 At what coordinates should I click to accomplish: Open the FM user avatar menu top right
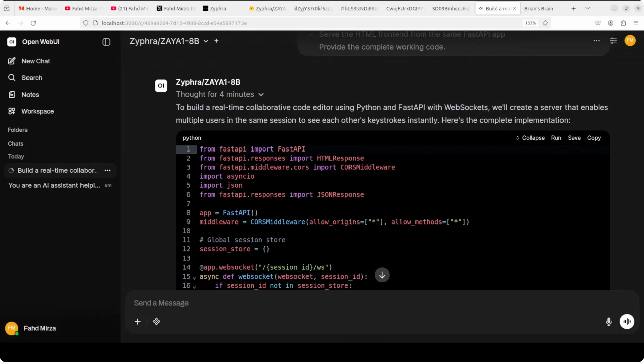tap(630, 40)
